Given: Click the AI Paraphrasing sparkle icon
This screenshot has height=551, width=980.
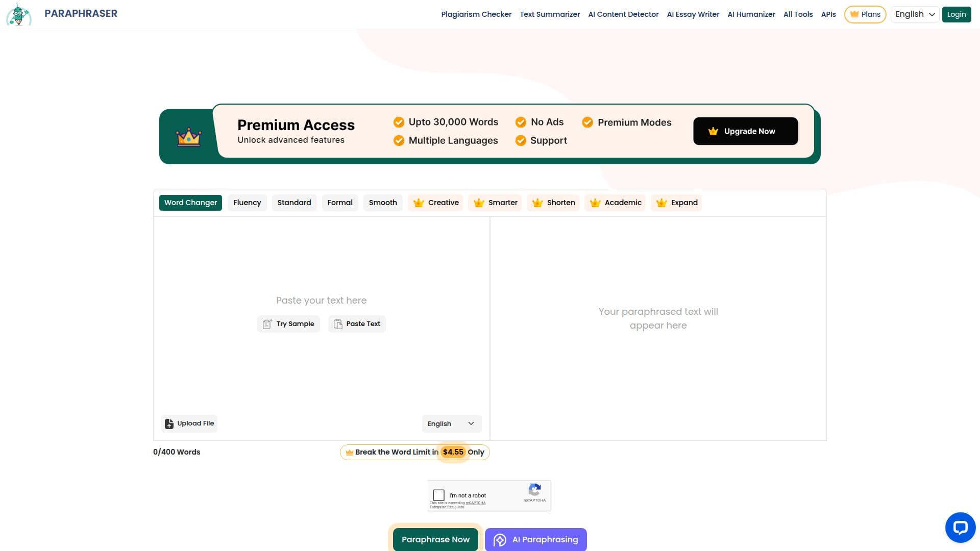Looking at the screenshot, I should coord(500,540).
